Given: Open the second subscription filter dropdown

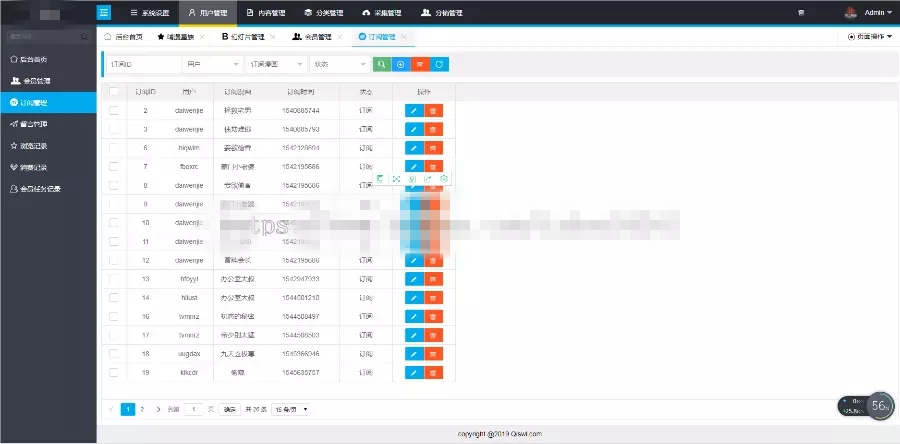Looking at the screenshot, I should (x=276, y=64).
